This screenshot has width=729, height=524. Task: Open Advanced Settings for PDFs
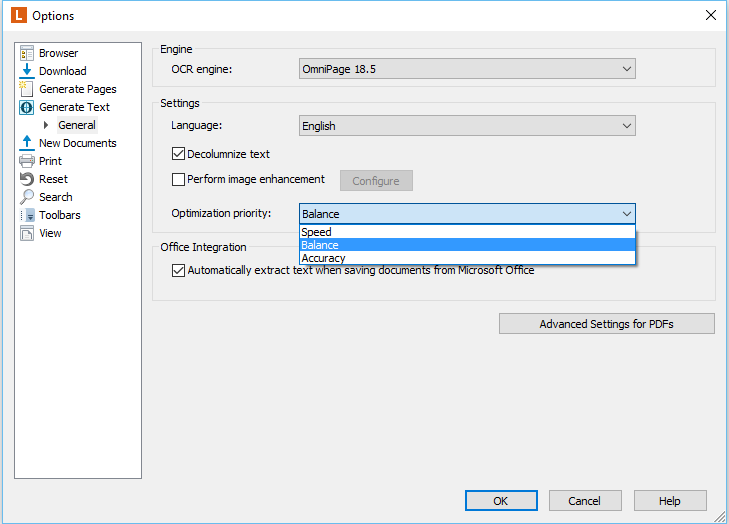606,324
